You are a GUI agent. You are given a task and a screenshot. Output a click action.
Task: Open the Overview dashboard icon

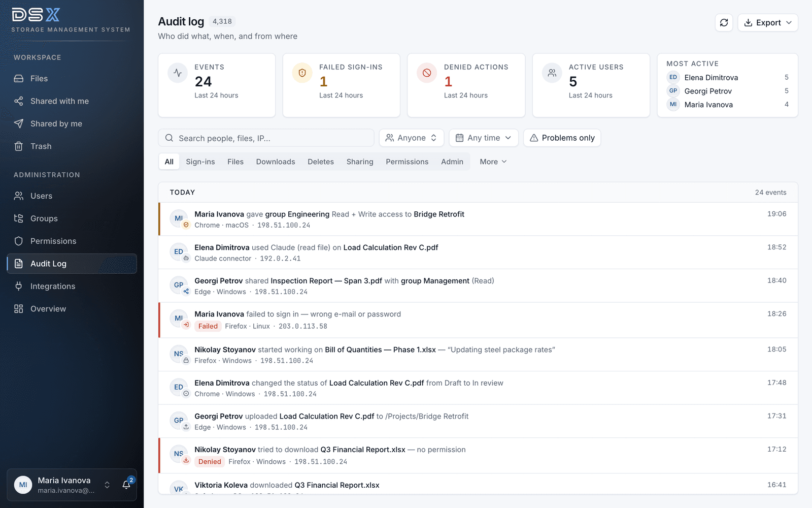(19, 309)
